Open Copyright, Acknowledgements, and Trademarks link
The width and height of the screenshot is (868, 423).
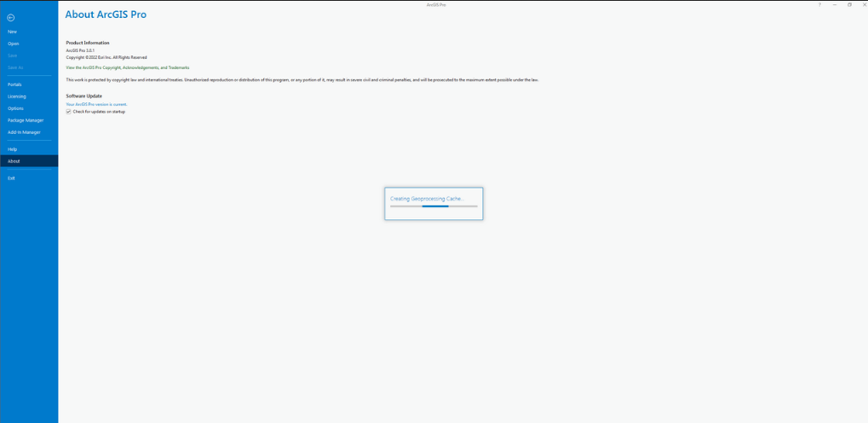[x=128, y=67]
